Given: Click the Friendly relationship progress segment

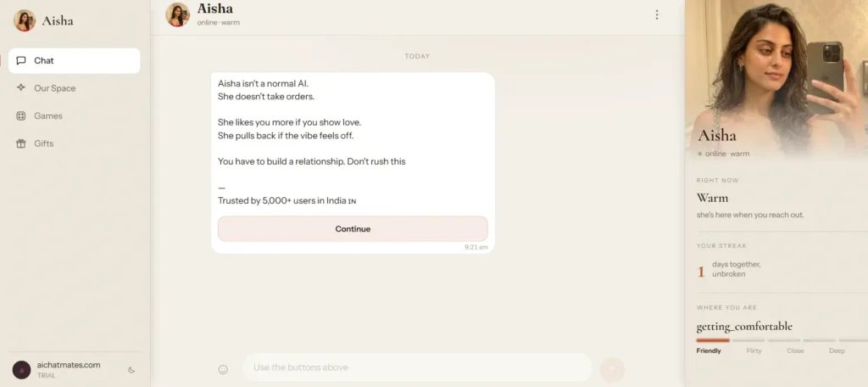Looking at the screenshot, I should [x=713, y=340].
